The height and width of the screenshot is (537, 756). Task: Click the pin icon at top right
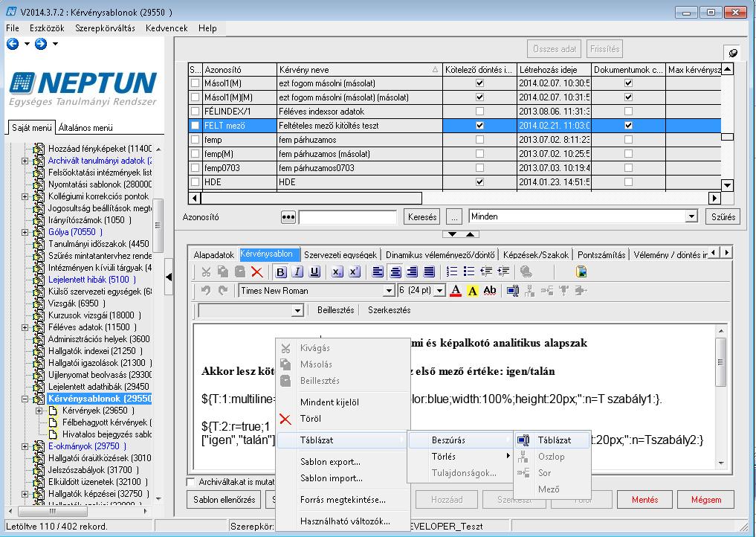point(733,53)
